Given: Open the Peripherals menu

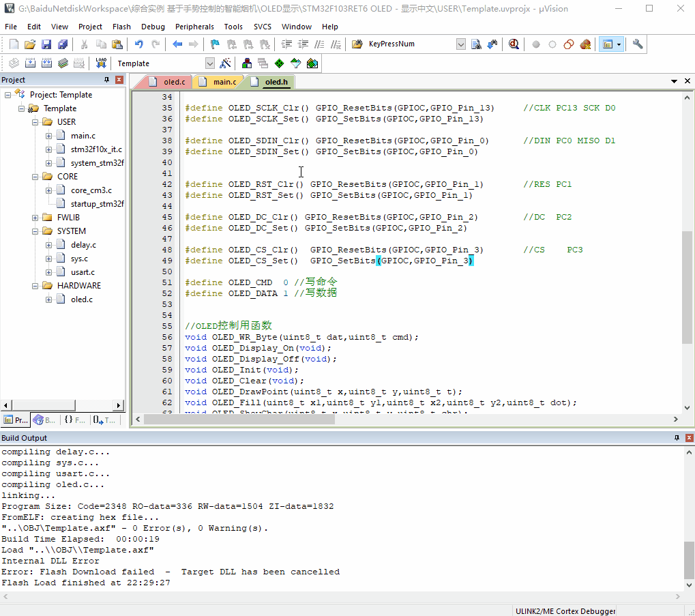Looking at the screenshot, I should pos(194,27).
